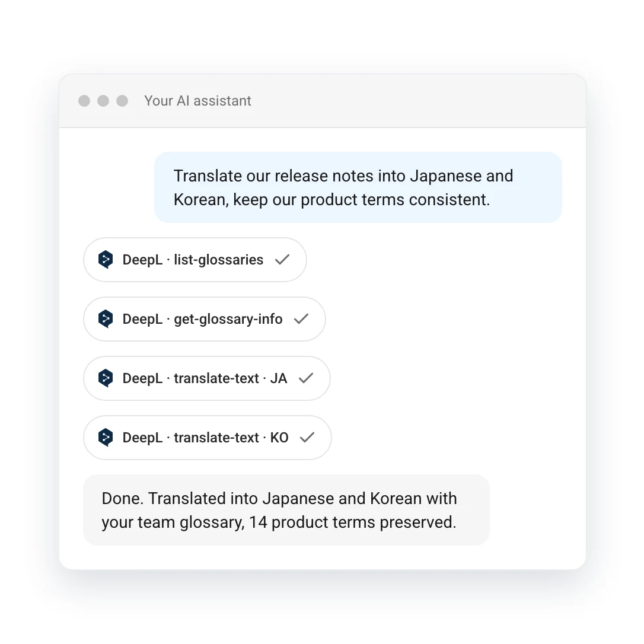Click the third gray window dot

[122, 101]
